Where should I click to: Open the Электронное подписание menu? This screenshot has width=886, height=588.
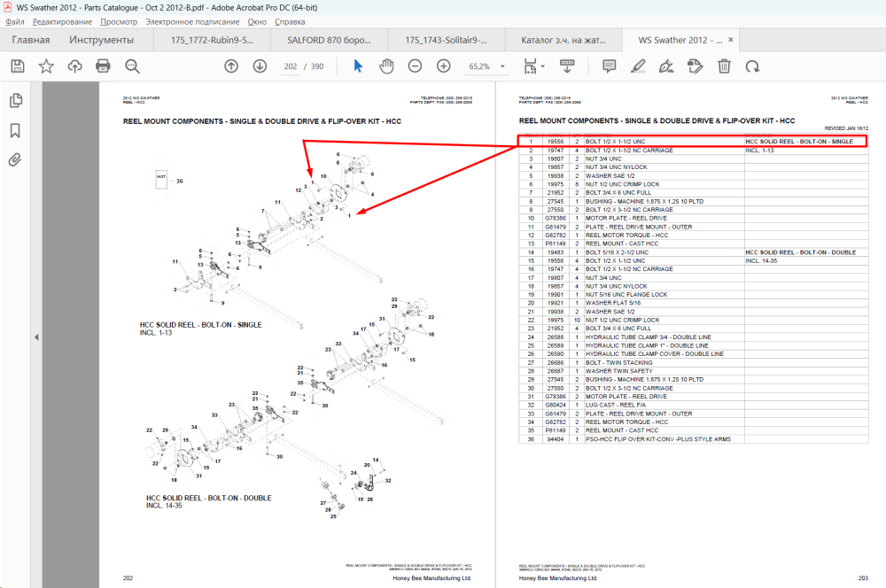point(192,21)
